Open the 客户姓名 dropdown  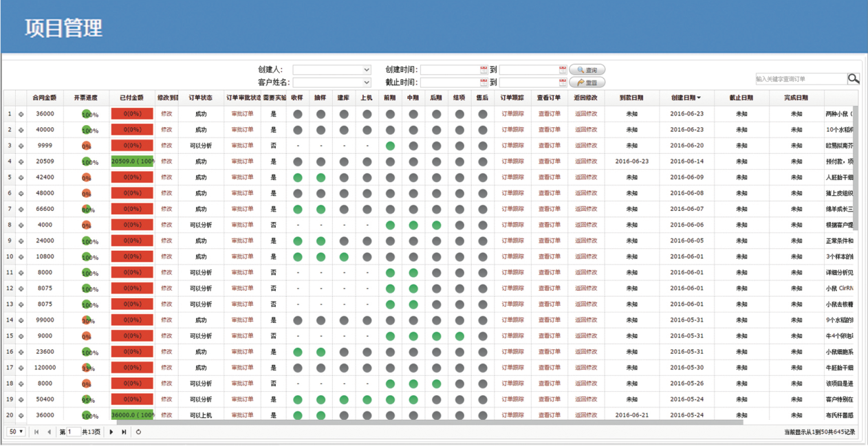(x=332, y=82)
